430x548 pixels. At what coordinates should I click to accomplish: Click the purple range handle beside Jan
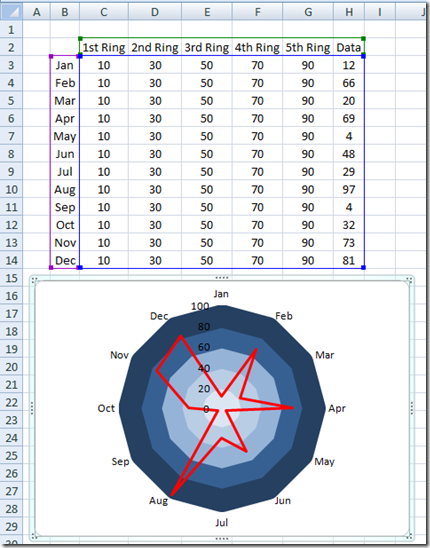click(51, 56)
